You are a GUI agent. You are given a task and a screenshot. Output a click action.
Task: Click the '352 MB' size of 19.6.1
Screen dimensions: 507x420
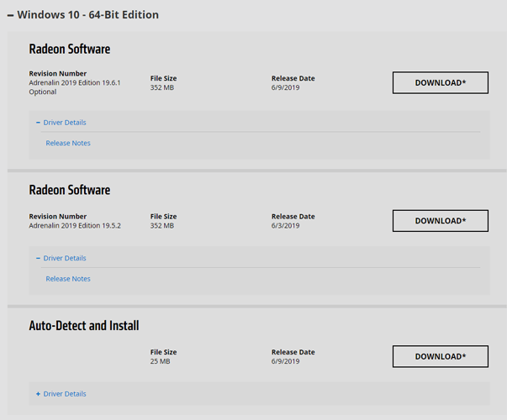[162, 87]
